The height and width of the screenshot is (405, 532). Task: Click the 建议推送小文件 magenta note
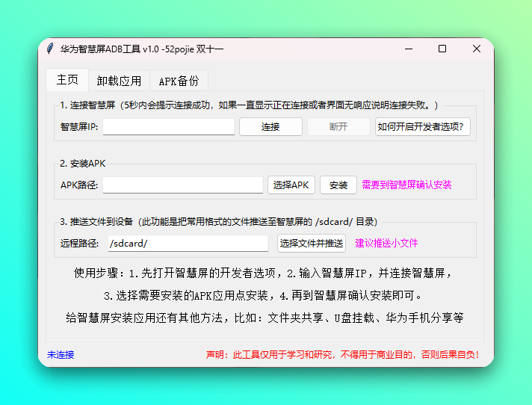coord(386,243)
